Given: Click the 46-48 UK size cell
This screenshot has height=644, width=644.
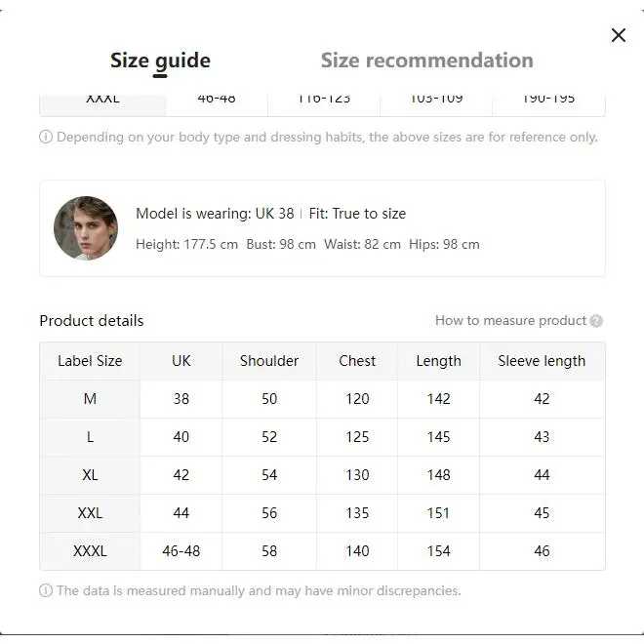Looking at the screenshot, I should tap(181, 550).
